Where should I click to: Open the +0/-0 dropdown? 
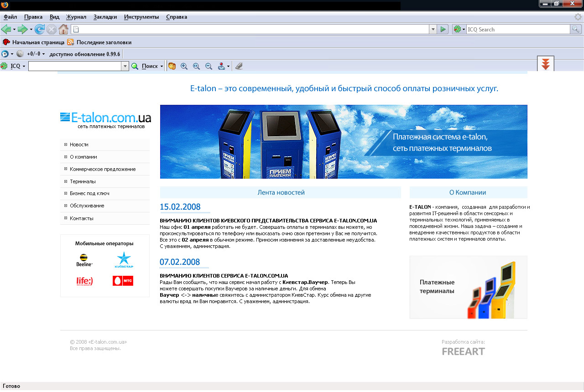[44, 54]
